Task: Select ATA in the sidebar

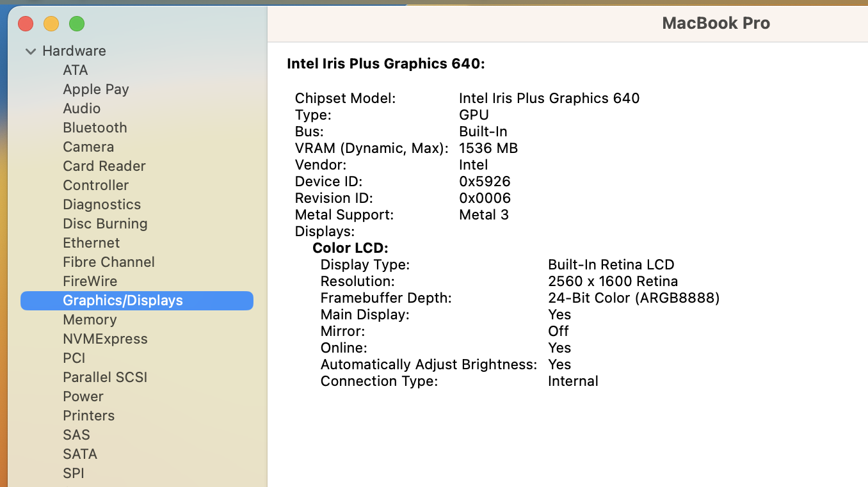Action: click(x=76, y=70)
